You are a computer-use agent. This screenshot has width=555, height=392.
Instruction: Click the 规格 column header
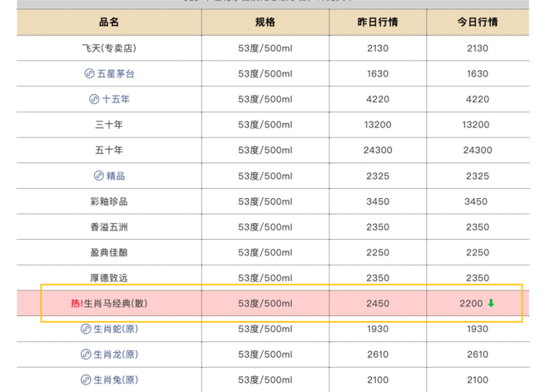coord(265,22)
